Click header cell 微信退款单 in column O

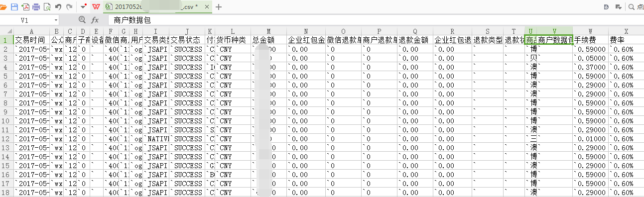point(344,40)
